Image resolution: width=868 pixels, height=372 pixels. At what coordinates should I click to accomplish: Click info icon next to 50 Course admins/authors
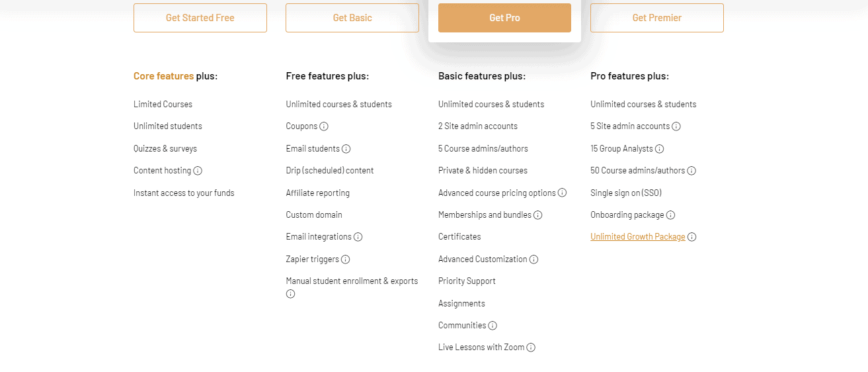click(691, 171)
